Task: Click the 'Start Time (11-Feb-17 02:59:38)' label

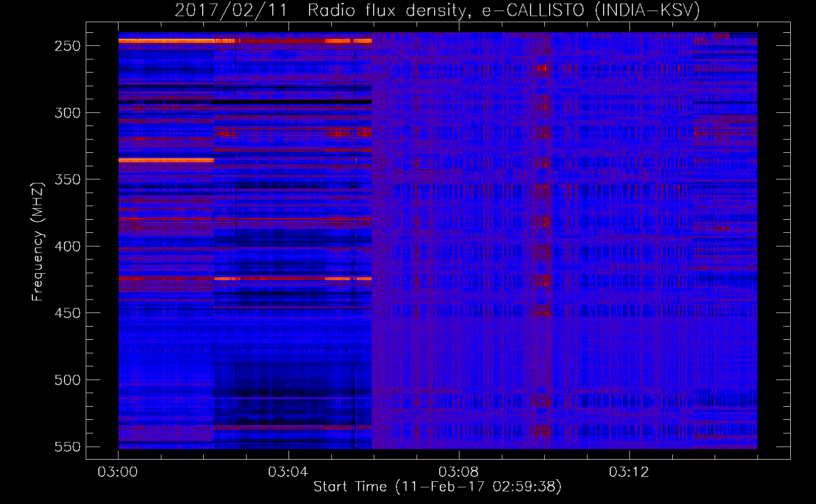Action: coord(437,487)
